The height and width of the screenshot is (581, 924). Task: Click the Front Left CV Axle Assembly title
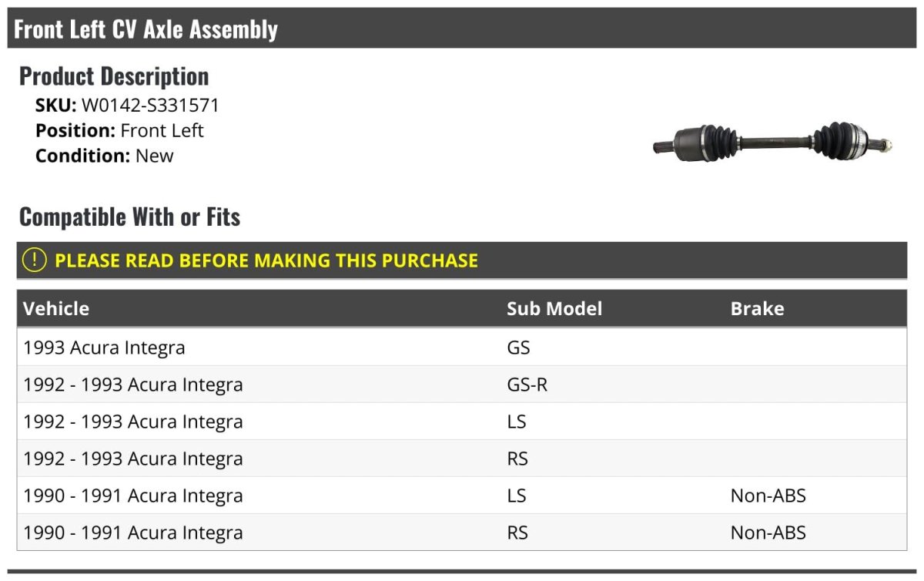146,29
